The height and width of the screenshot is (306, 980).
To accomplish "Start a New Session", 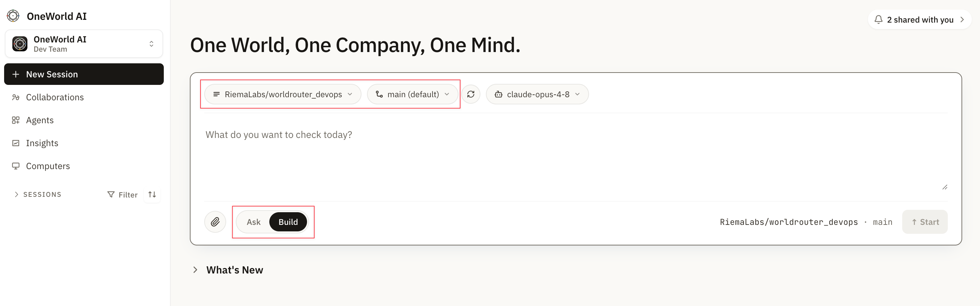I will click(x=84, y=74).
